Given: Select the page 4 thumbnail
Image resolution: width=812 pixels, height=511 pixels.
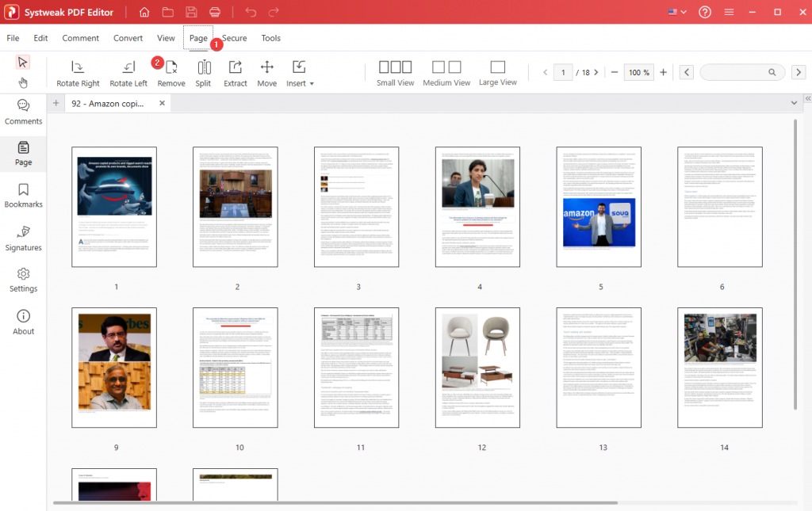Looking at the screenshot, I should 477,207.
